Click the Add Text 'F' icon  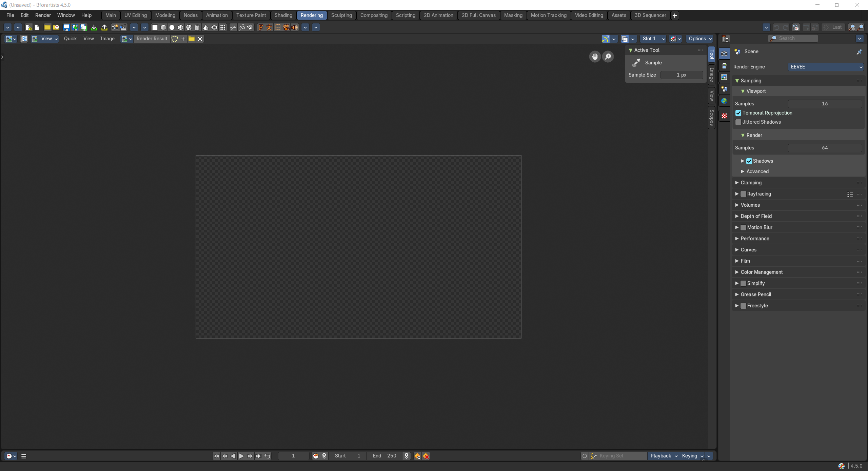[x=261, y=27]
